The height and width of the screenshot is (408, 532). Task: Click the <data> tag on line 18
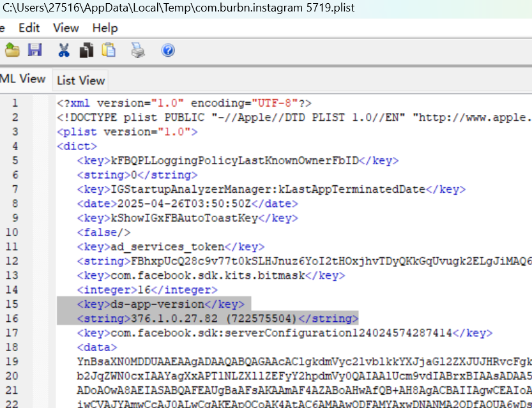[x=97, y=347]
